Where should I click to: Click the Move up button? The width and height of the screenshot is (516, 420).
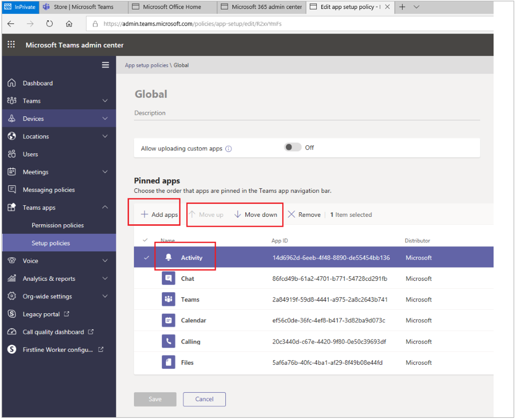[206, 214]
